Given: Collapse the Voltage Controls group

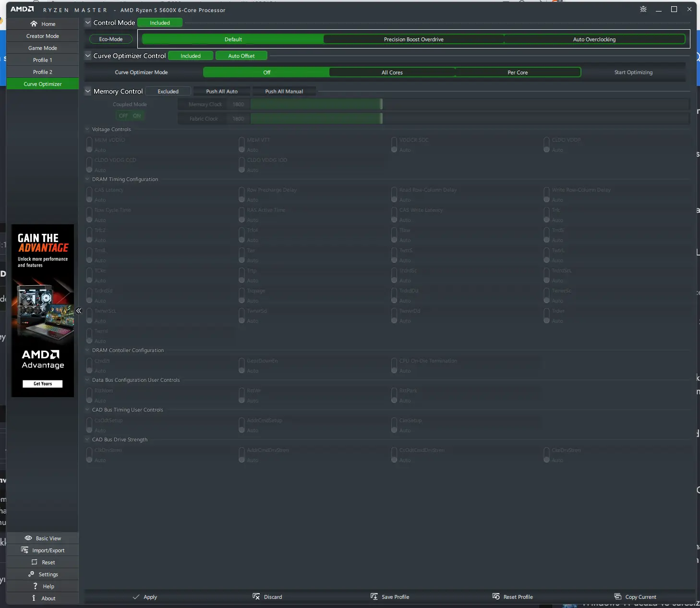Looking at the screenshot, I should [87, 129].
